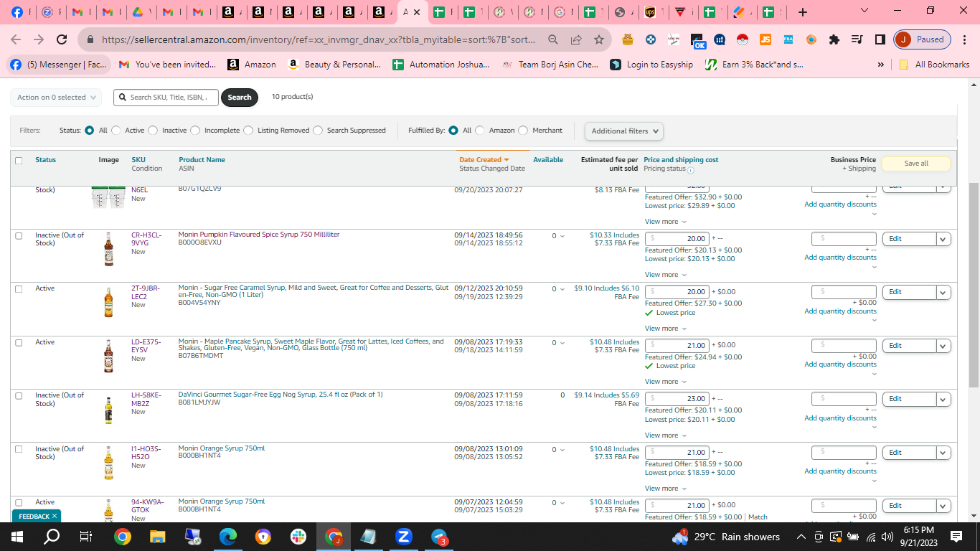This screenshot has height=551, width=980.
Task: Open Zoom from the taskbar
Action: [x=404, y=537]
